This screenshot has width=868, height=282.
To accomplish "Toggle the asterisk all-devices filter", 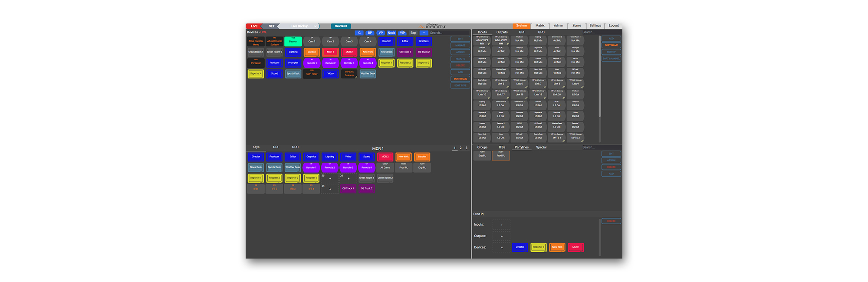I will coord(424,33).
